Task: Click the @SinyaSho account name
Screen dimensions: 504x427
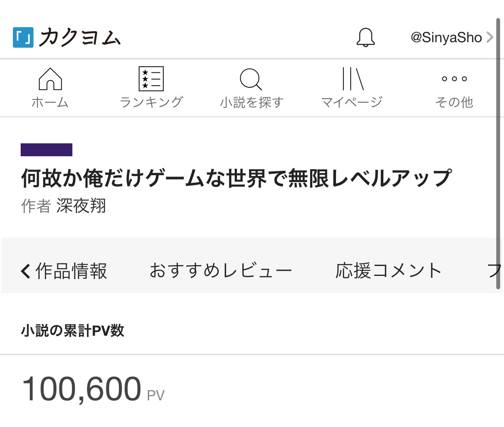Action: [446, 38]
